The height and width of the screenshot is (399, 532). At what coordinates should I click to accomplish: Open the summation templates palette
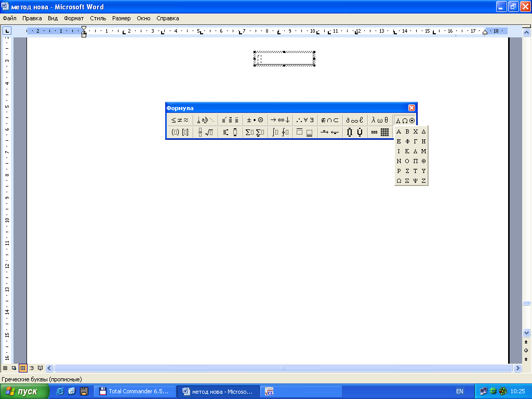point(255,132)
